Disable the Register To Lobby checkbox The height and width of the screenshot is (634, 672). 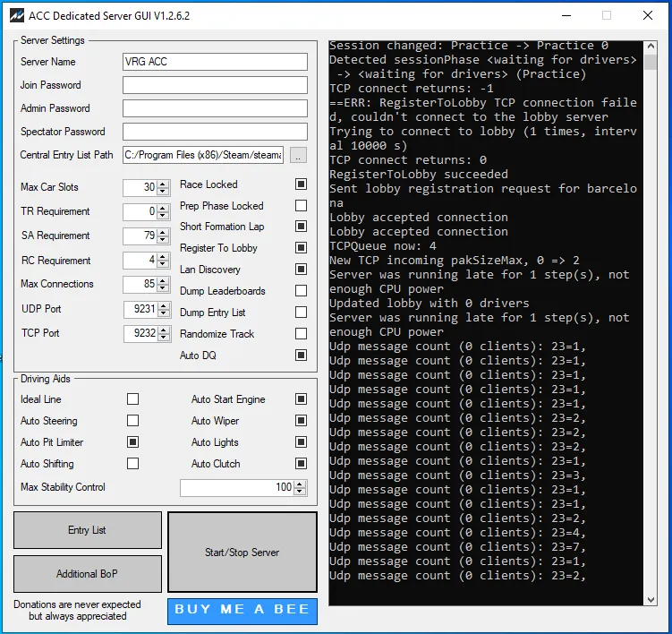(302, 248)
